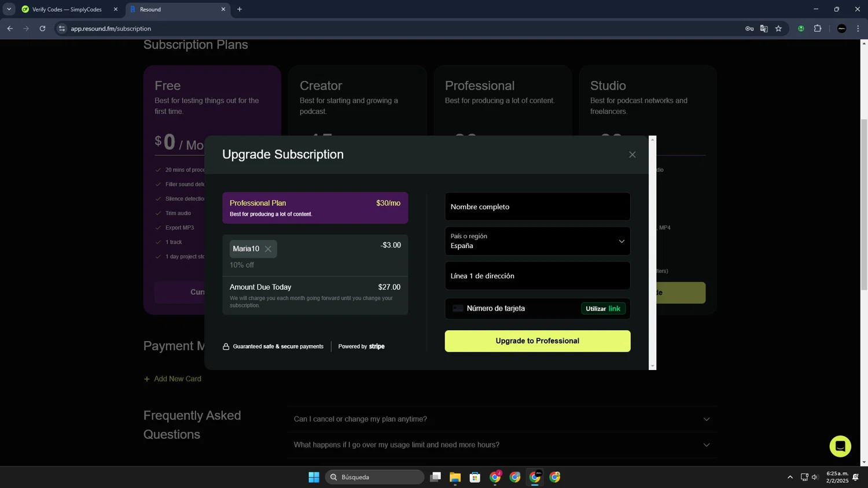The width and height of the screenshot is (868, 488).
Task: Expand the usage limit FAQ question
Action: [502, 445]
